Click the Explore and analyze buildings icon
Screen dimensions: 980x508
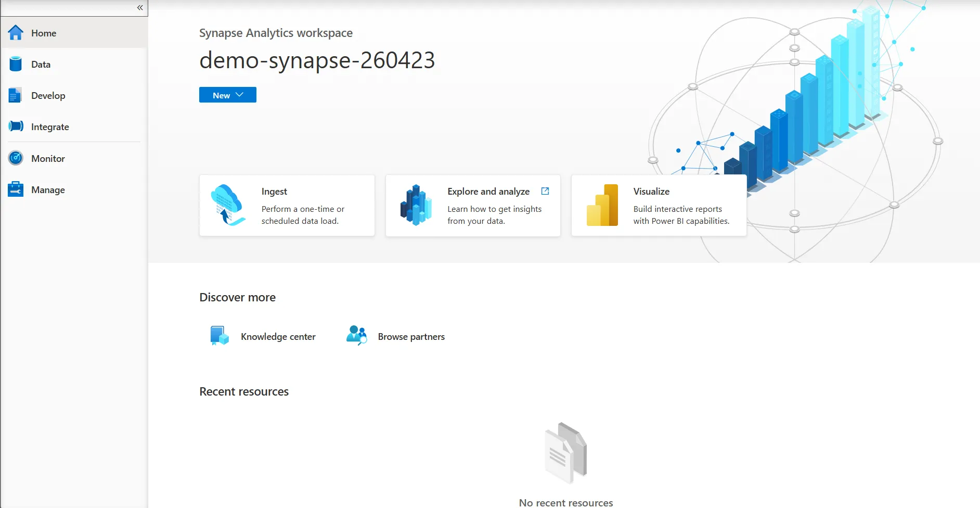point(416,205)
